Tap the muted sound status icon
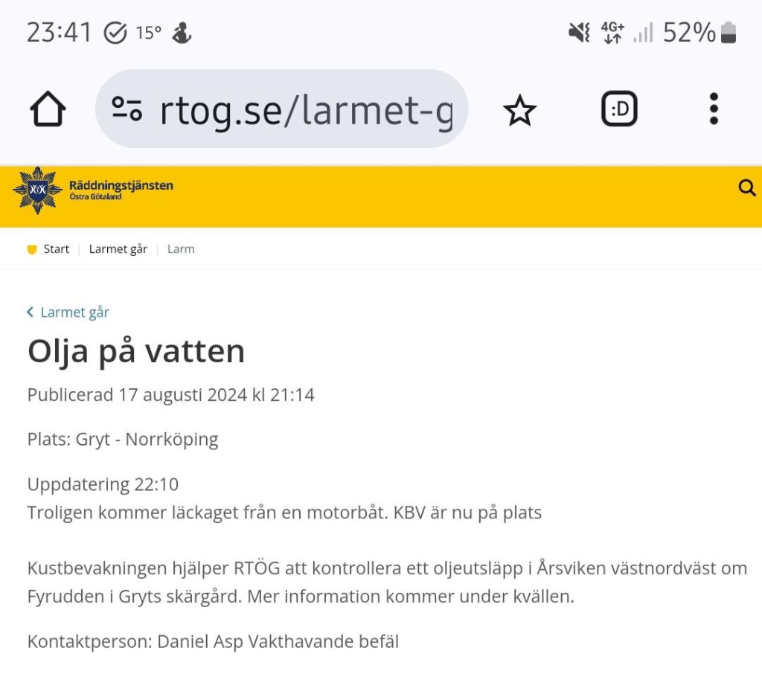The image size is (762, 700). coord(578,33)
